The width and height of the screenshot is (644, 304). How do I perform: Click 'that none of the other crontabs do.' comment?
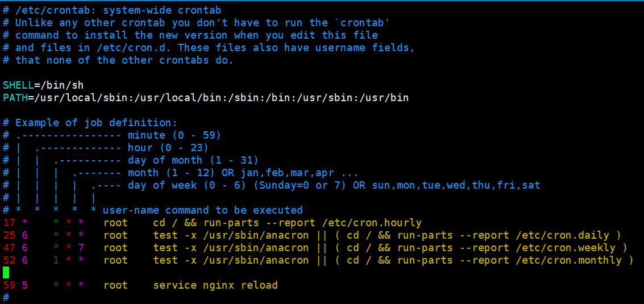124,60
